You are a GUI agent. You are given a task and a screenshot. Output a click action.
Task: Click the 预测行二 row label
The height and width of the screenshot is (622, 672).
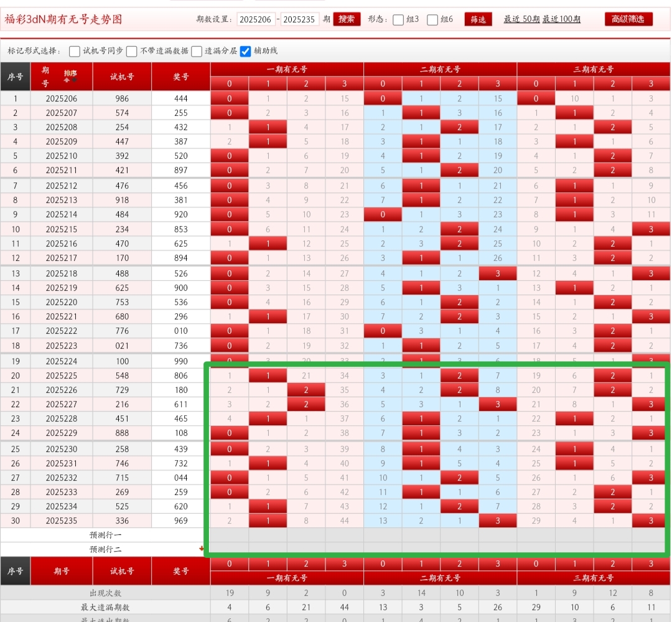click(105, 549)
